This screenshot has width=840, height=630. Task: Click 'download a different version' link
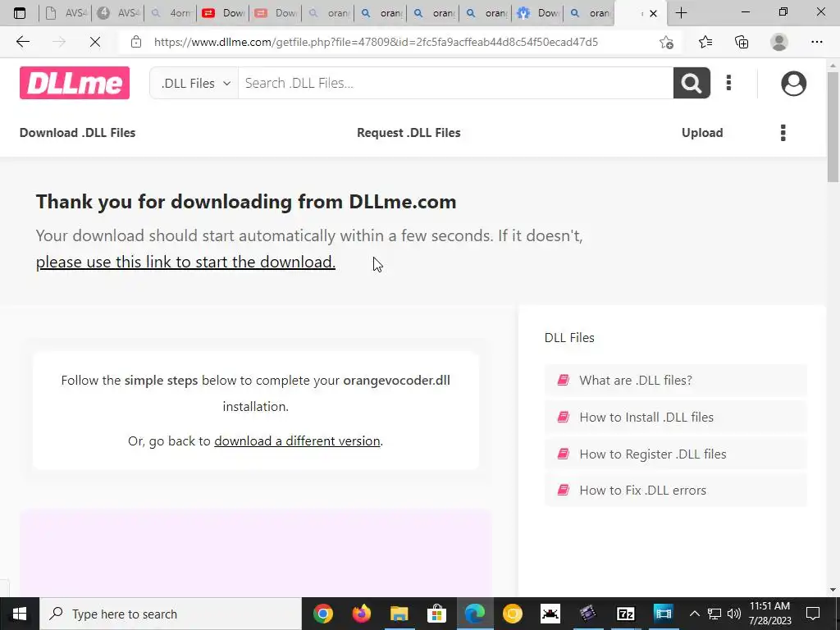pos(297,441)
